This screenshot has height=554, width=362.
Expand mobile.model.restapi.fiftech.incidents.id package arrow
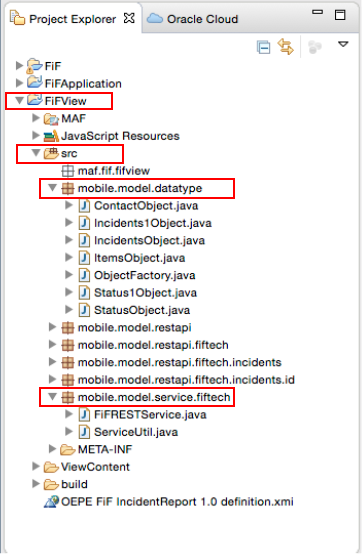tap(52, 379)
